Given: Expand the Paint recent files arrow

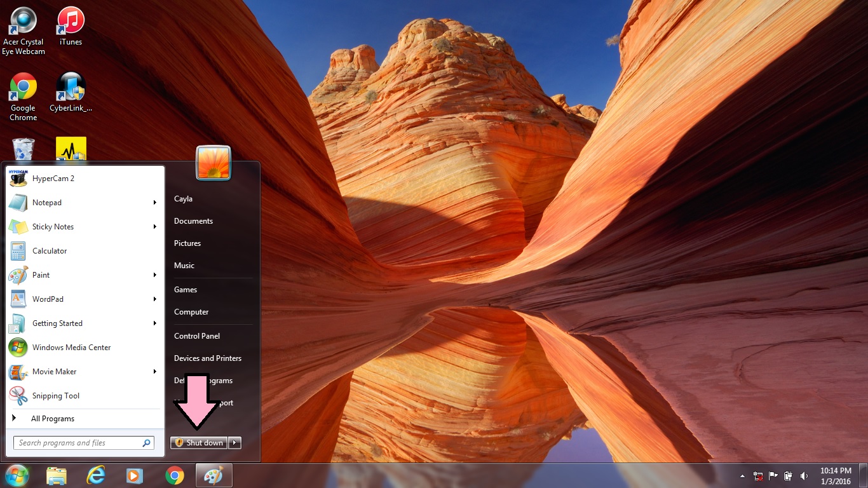Looking at the screenshot, I should [154, 275].
